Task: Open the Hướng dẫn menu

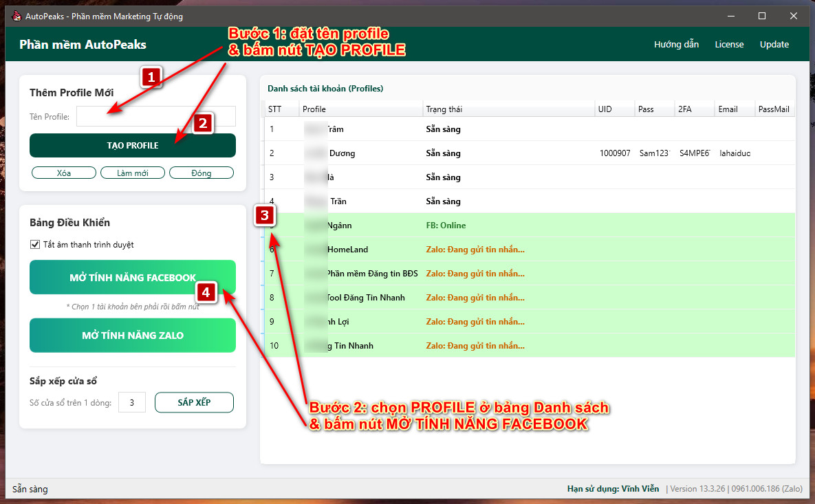Action: click(676, 45)
